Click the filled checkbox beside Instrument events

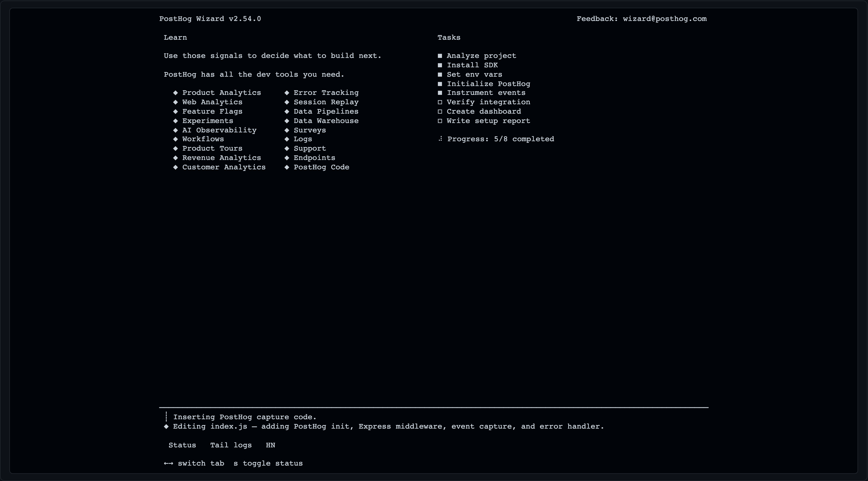440,93
